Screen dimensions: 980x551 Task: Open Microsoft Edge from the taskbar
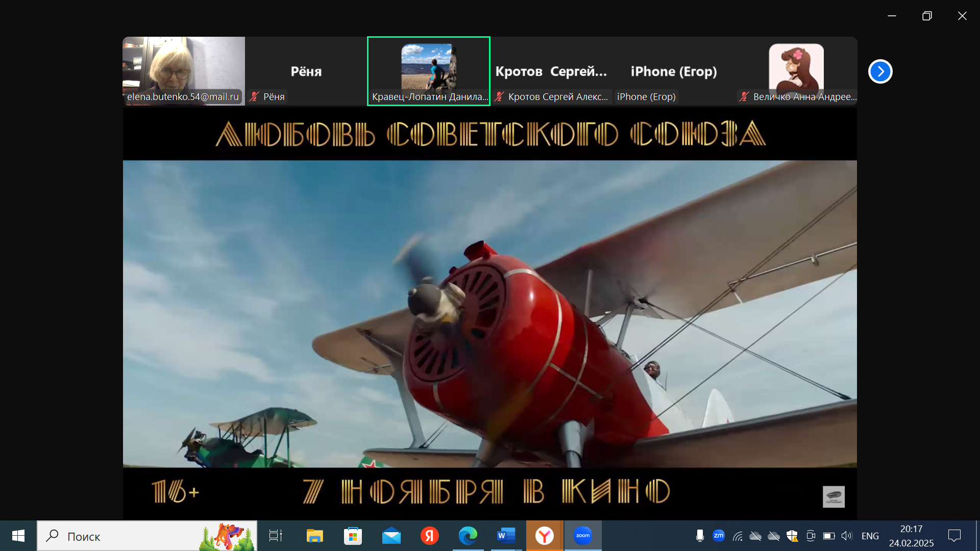coord(468,536)
